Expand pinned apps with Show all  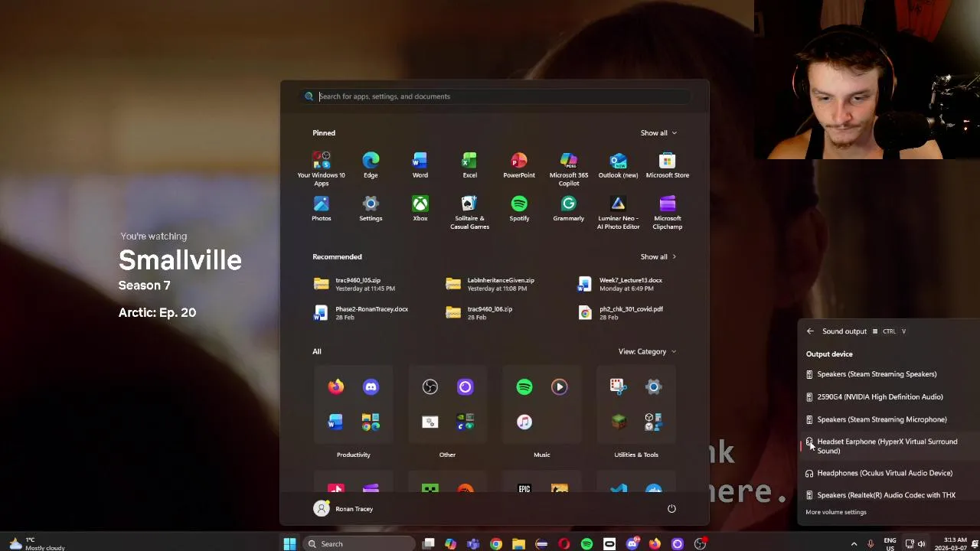pos(658,133)
